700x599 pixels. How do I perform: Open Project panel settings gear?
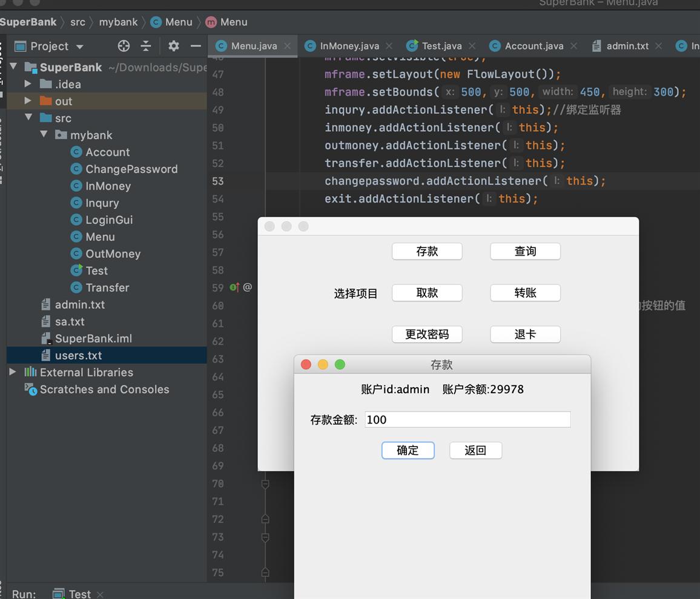tap(174, 46)
